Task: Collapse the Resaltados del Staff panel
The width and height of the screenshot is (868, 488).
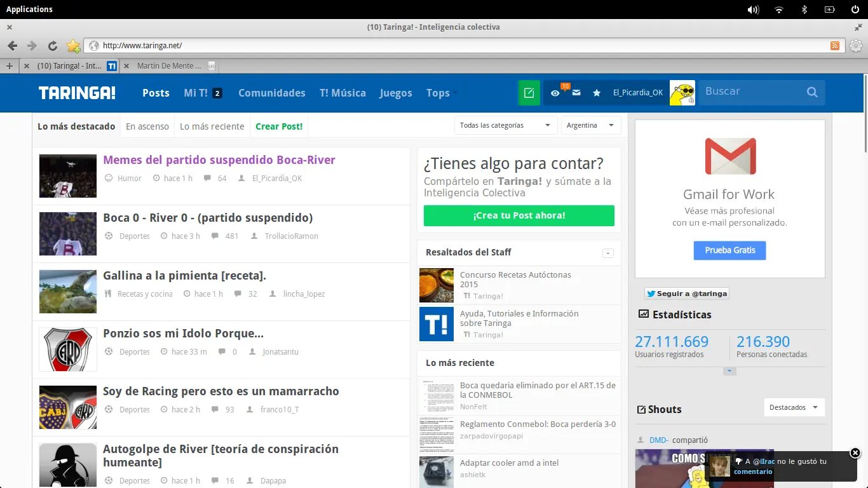Action: click(x=607, y=253)
